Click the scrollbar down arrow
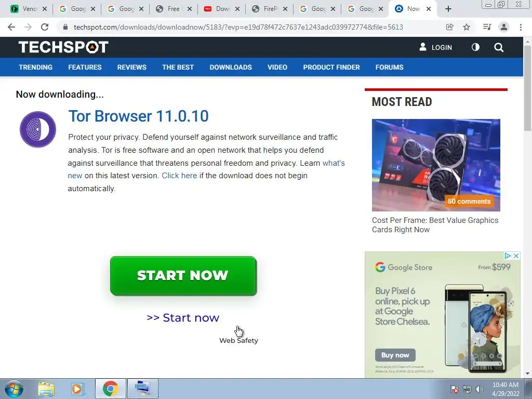532x399 pixels. coord(527,374)
